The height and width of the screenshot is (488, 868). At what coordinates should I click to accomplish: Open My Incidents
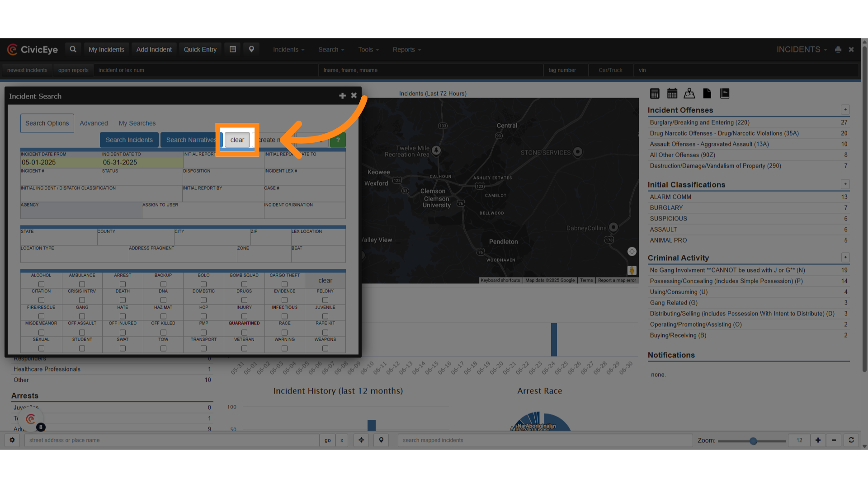[x=106, y=50]
